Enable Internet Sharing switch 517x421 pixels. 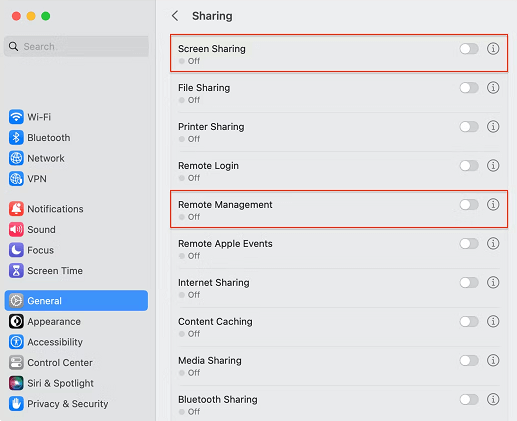click(x=469, y=283)
